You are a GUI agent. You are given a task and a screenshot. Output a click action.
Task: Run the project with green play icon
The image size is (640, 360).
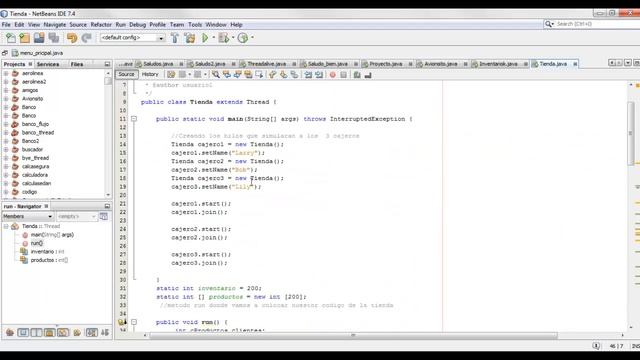click(205, 38)
